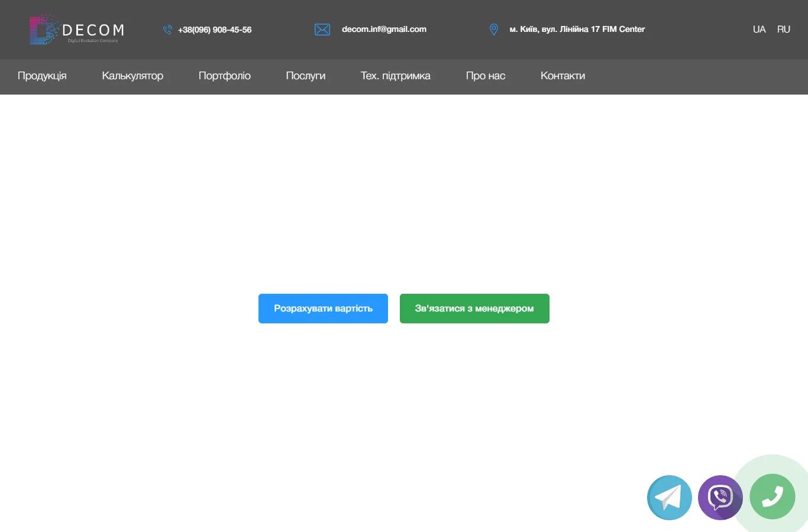Image resolution: width=808 pixels, height=532 pixels.
Task: Click the decom.inf@gmail.com email link
Action: coord(384,29)
